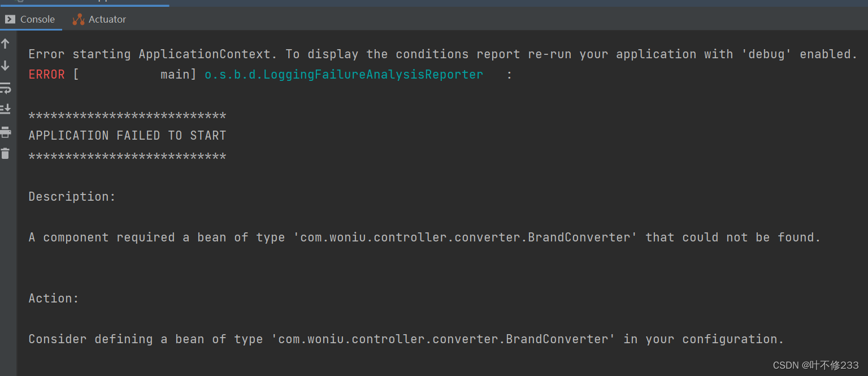Clear all console output with trash icon

coord(6,153)
